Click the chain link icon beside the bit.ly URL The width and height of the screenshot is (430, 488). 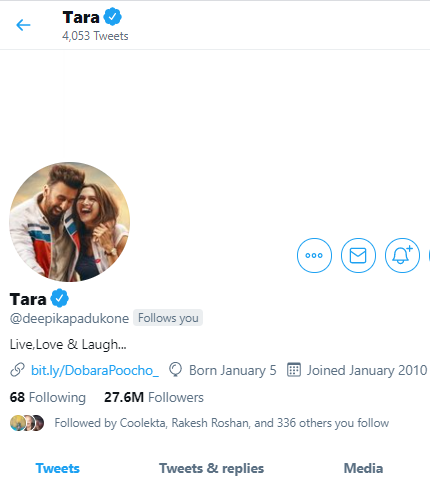coord(17,370)
